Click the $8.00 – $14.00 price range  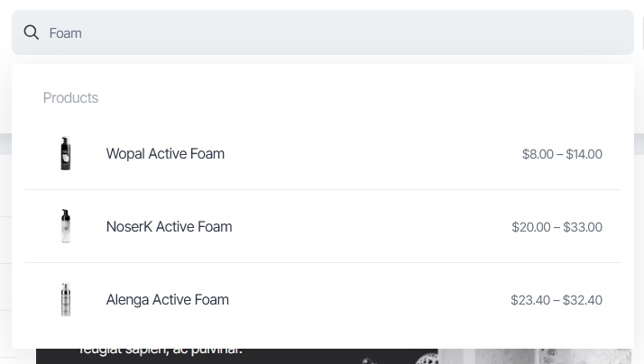[x=562, y=154]
